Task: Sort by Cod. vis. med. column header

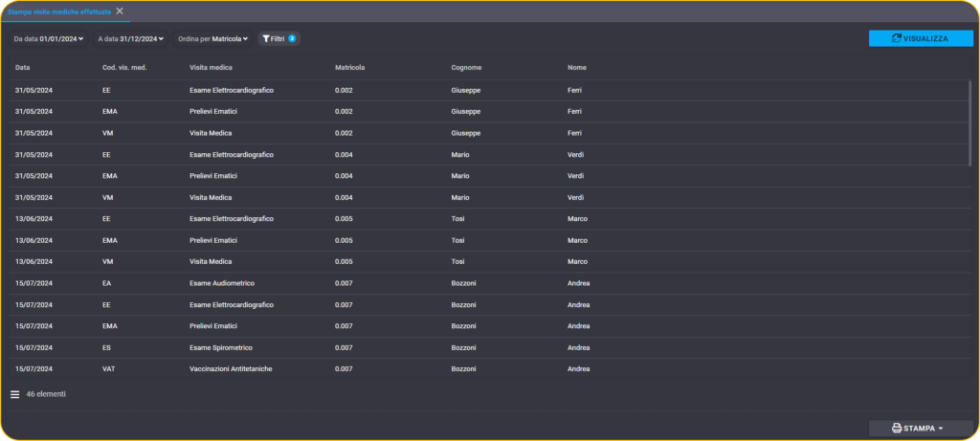Action: pos(124,68)
